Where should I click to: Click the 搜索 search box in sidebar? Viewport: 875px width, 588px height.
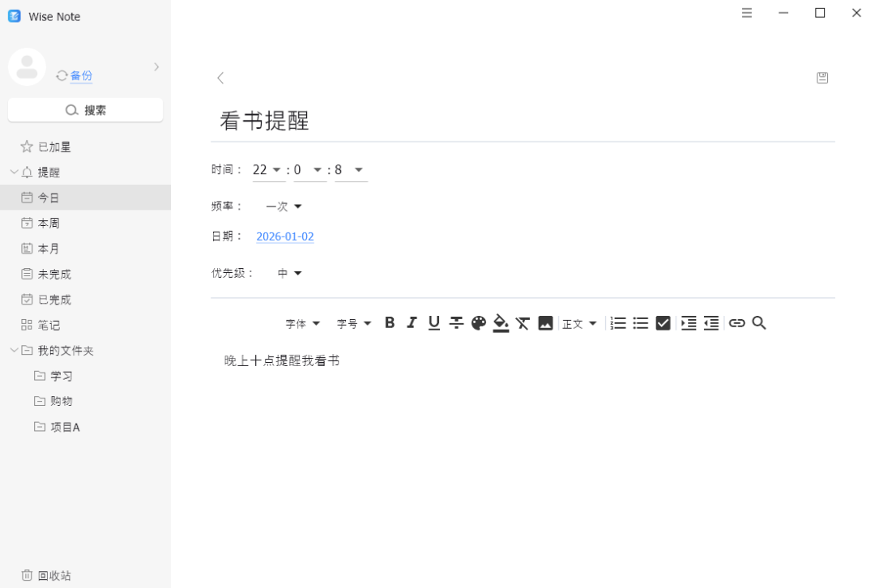coord(85,109)
